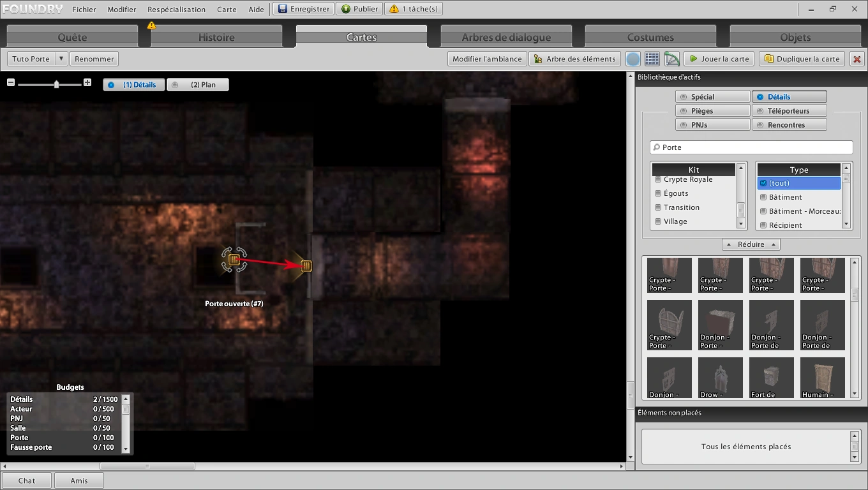Switch to the Arbres de dialogue tab
868x490 pixels.
(x=506, y=37)
